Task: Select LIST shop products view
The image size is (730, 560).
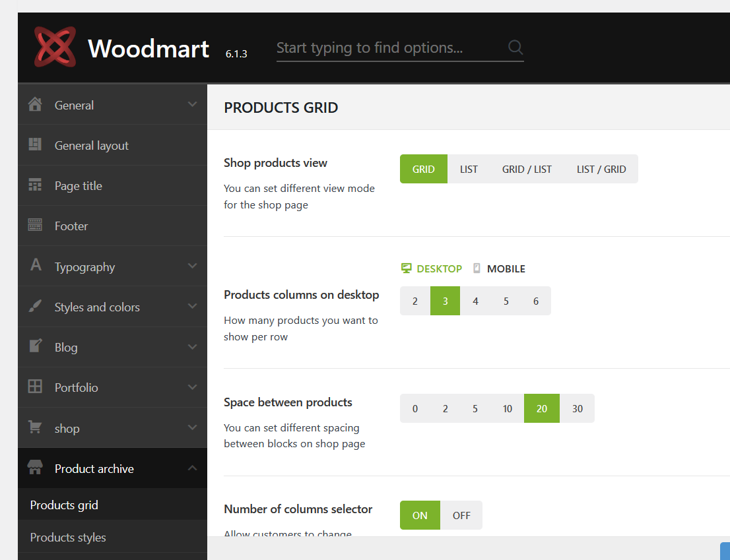Action: pyautogui.click(x=469, y=169)
